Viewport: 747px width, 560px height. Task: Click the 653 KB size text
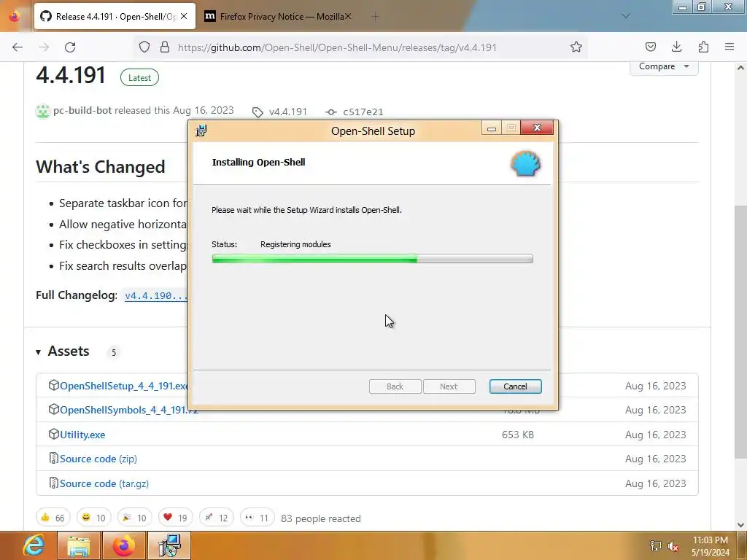click(518, 435)
